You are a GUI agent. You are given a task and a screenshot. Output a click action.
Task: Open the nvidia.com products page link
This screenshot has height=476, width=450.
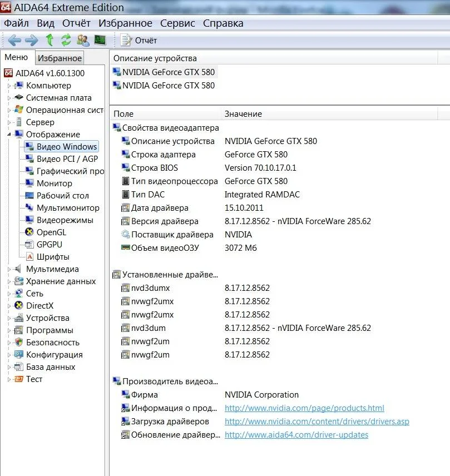tap(304, 408)
